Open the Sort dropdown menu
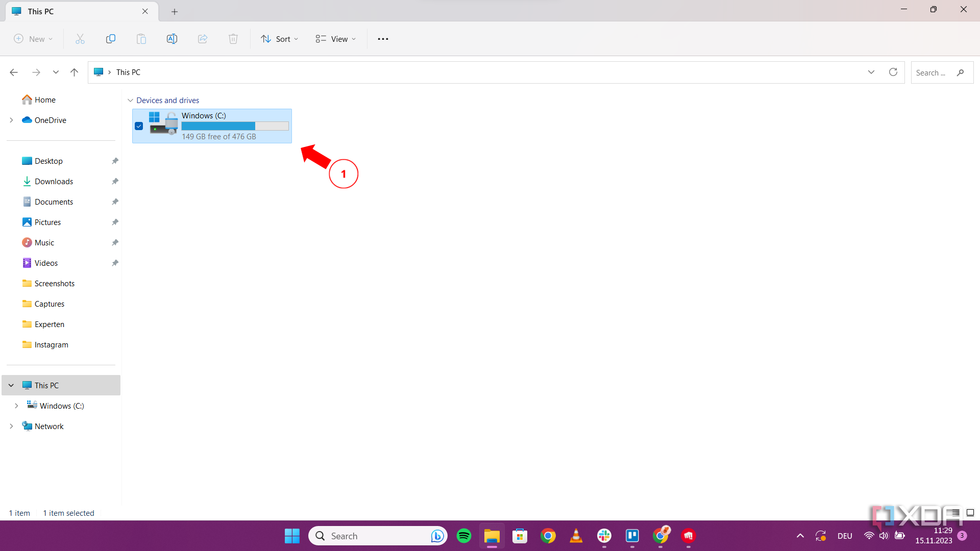 (x=280, y=39)
